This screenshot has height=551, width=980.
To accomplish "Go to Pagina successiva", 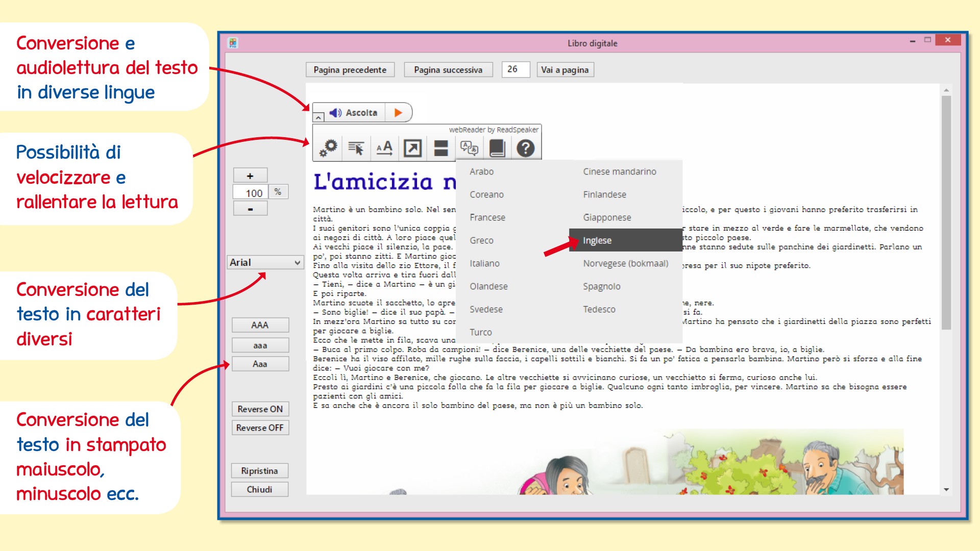I will [448, 70].
